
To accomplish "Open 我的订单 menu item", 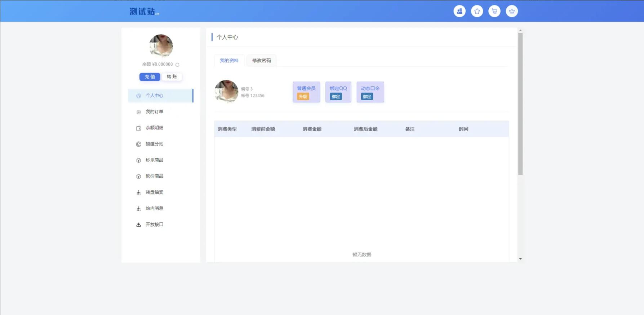I will tap(161, 112).
